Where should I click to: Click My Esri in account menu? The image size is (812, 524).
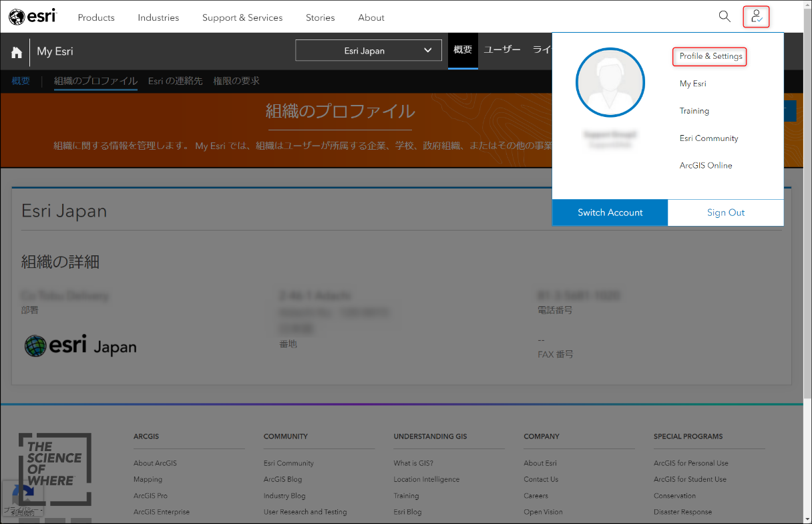[692, 84]
